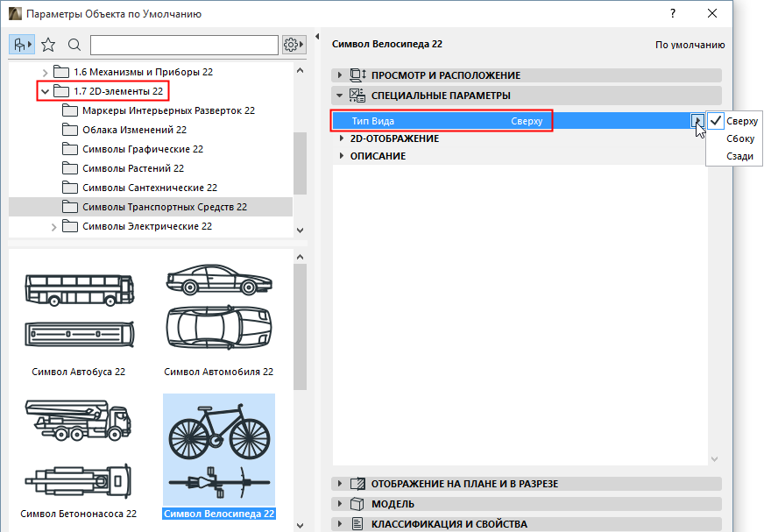Expand Отображение на Плане и в Разрезе panel
The width and height of the screenshot is (764, 532).
[x=340, y=484]
